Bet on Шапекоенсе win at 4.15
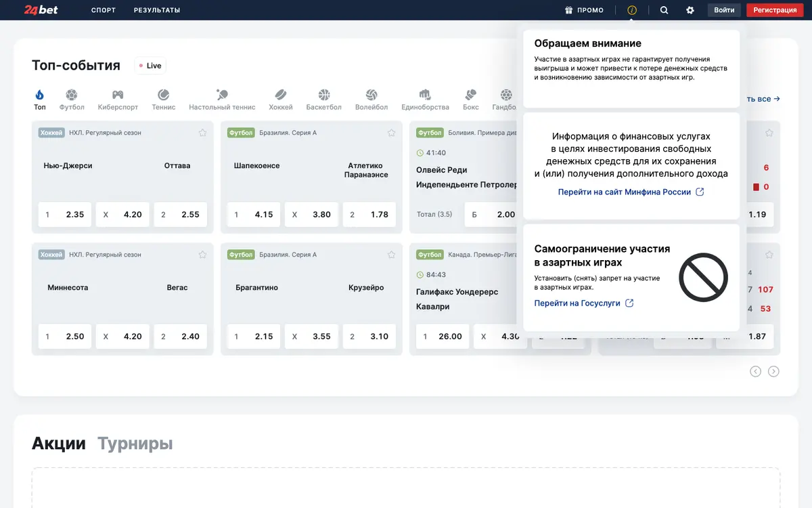 point(254,214)
